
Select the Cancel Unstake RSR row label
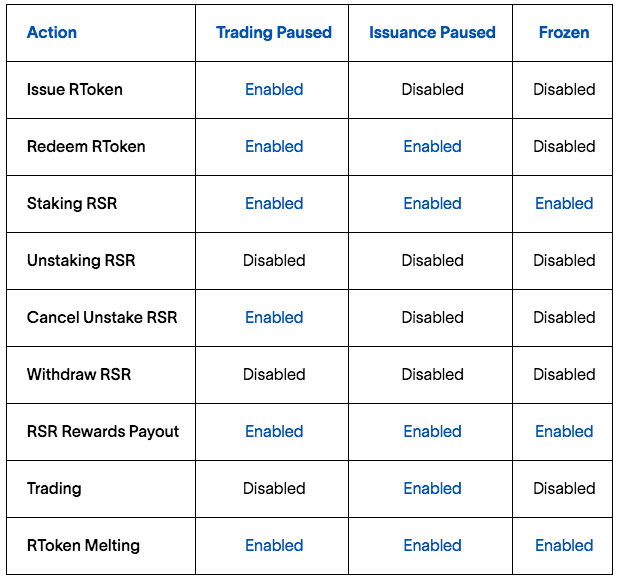tap(102, 317)
